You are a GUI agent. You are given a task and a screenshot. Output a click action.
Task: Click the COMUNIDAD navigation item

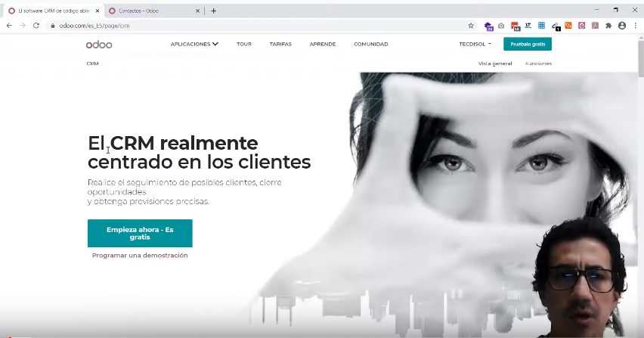click(370, 45)
